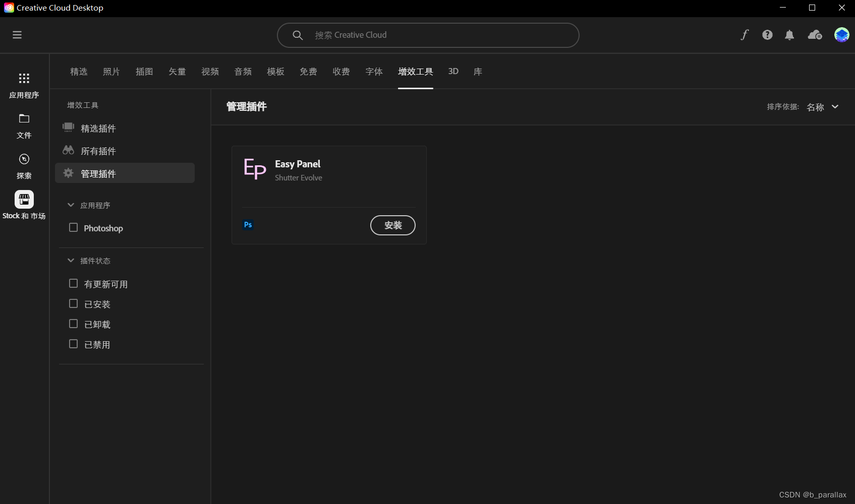Click the 安装 button for Easy Panel
855x504 pixels.
[x=393, y=225]
